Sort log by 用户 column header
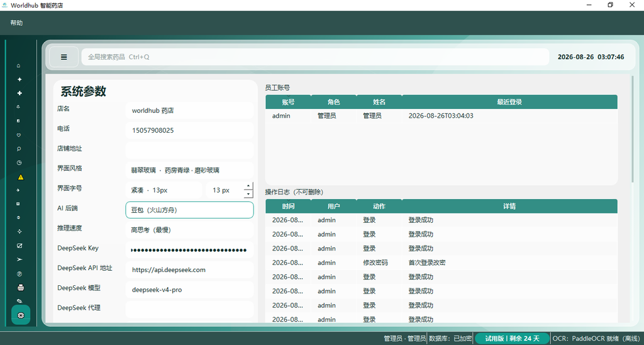 pyautogui.click(x=334, y=206)
